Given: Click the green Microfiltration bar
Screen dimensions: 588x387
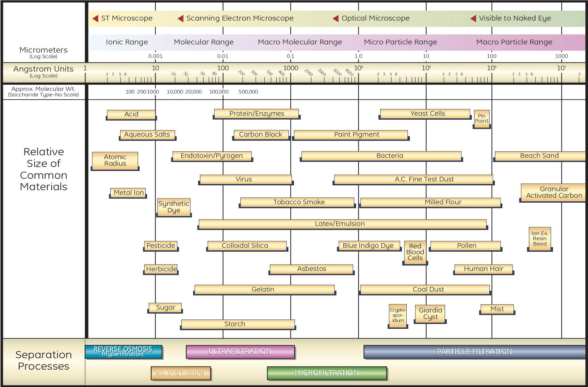Looking at the screenshot, I should pos(327,373).
